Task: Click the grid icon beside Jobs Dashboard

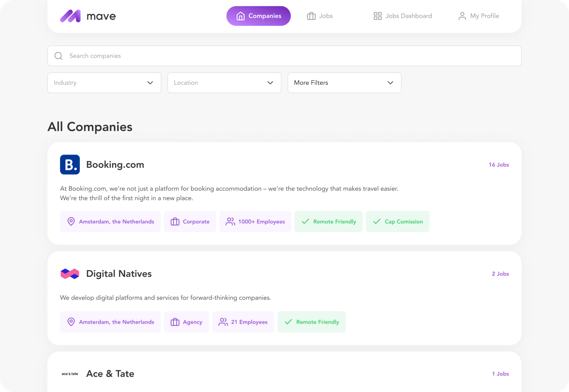Action: point(378,16)
